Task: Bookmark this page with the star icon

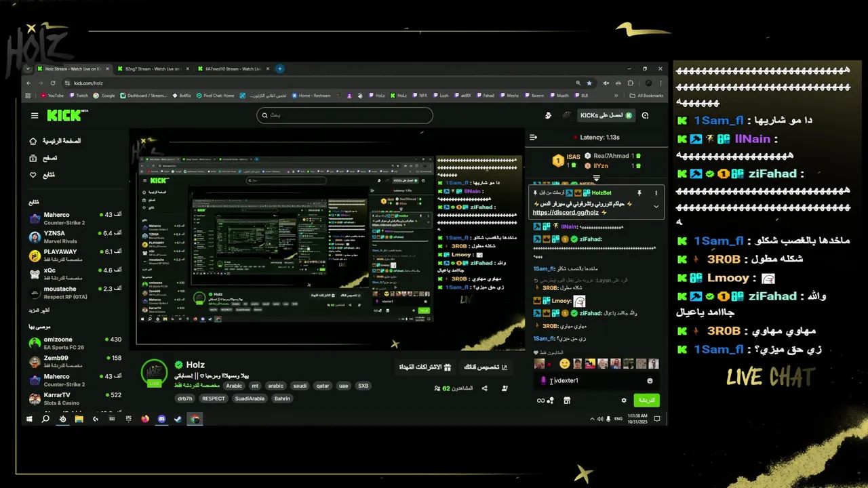Action: [x=589, y=83]
